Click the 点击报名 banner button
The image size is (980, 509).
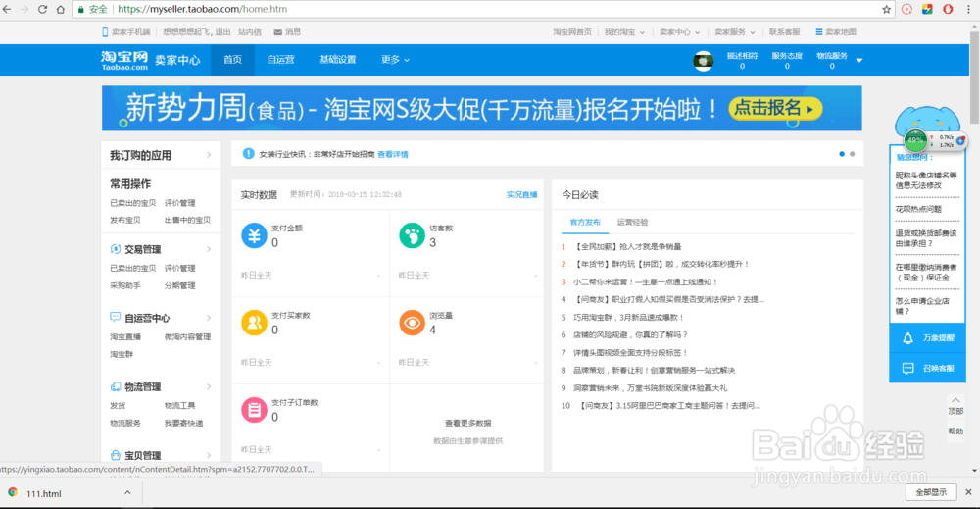pos(775,108)
